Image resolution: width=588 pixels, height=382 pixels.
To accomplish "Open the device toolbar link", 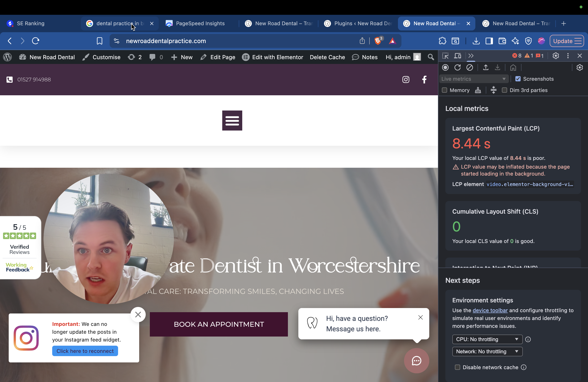I will tap(490, 310).
